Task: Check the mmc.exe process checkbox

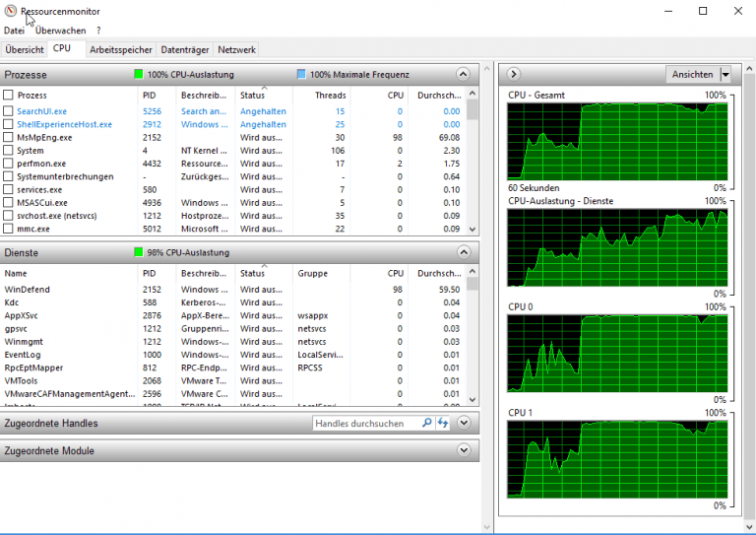Action: (8, 229)
